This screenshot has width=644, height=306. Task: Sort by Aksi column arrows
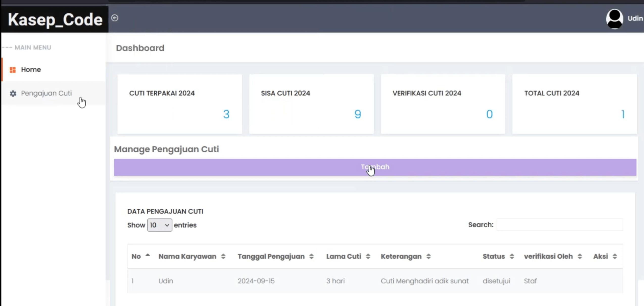[x=615, y=257]
